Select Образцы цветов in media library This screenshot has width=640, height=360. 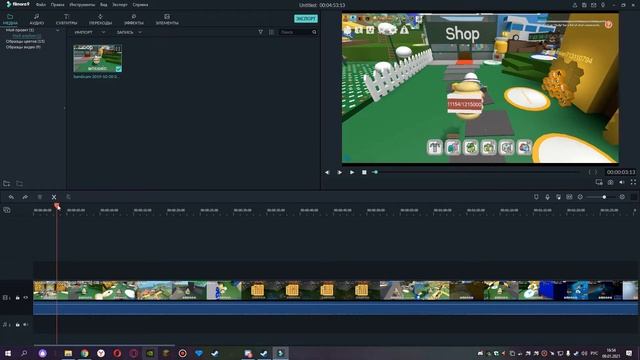click(25, 42)
